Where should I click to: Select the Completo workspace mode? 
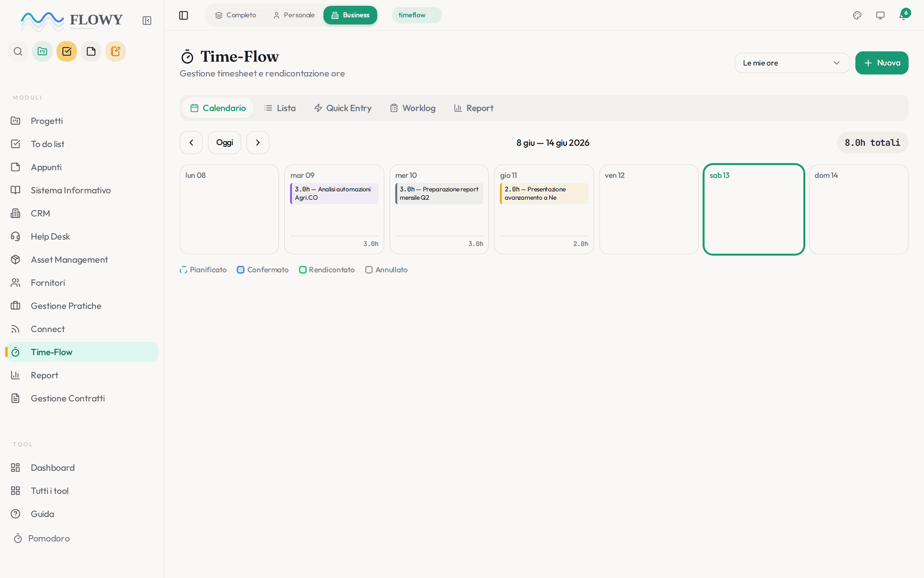click(x=235, y=15)
